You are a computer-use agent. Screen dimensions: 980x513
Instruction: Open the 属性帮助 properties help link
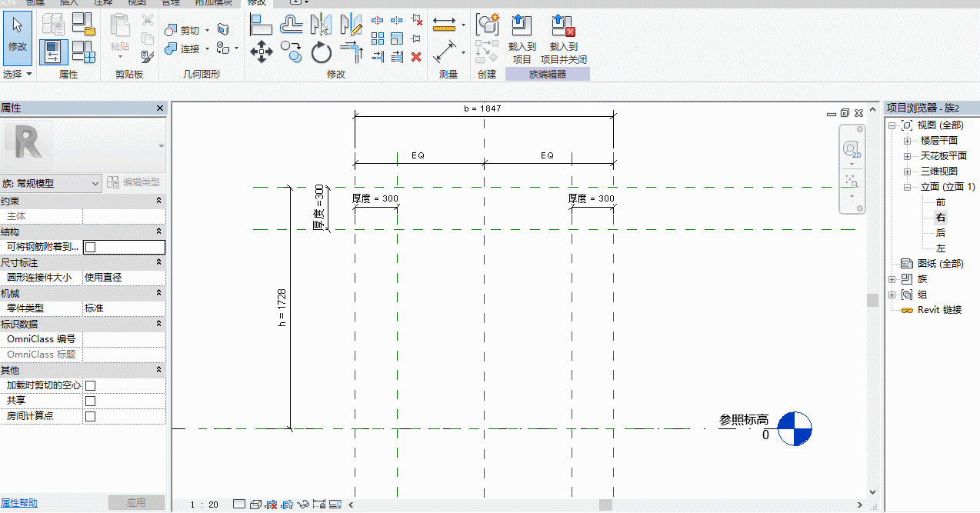tap(19, 503)
